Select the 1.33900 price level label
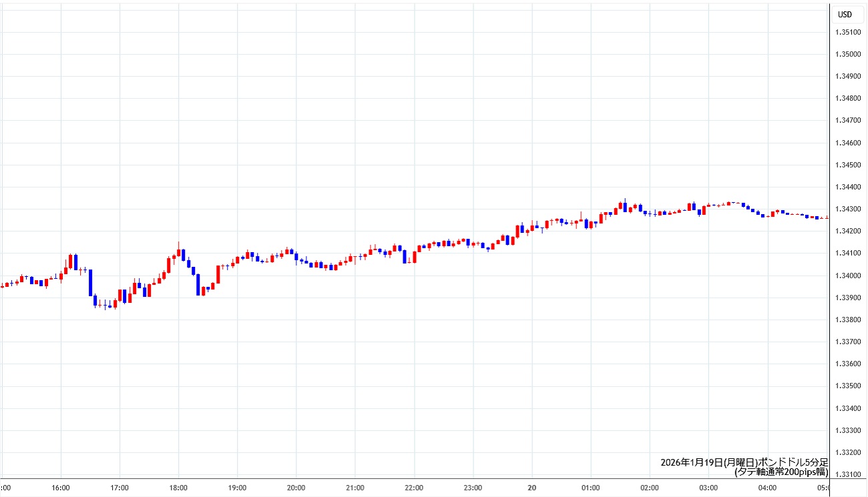868x497 pixels. (x=848, y=298)
